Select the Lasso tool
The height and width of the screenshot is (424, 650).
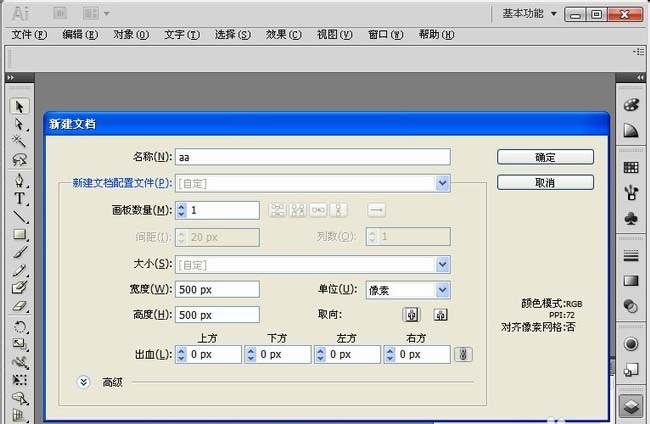click(x=19, y=160)
